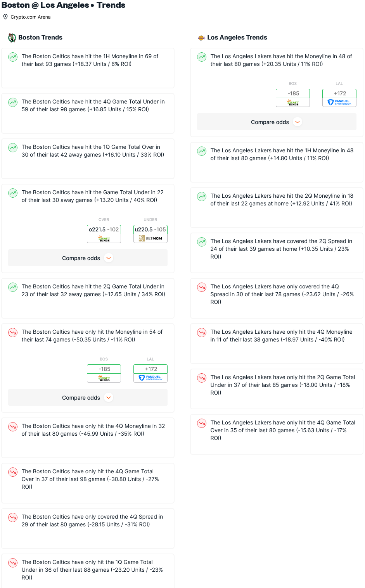Viewport: 365px width, 588px height.
Task: Pick LAL +172 odds in Boston Trends card
Action: [150, 369]
